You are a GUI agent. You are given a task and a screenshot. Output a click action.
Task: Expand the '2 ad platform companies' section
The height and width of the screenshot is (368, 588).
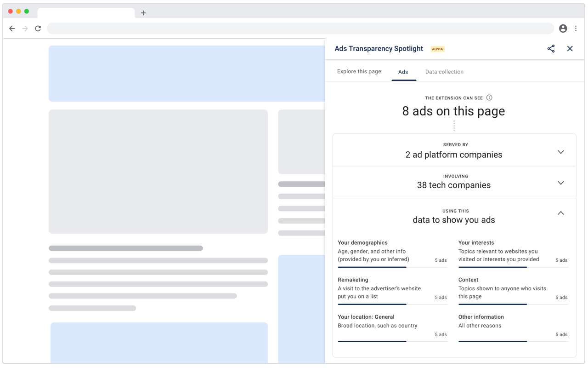pyautogui.click(x=561, y=152)
